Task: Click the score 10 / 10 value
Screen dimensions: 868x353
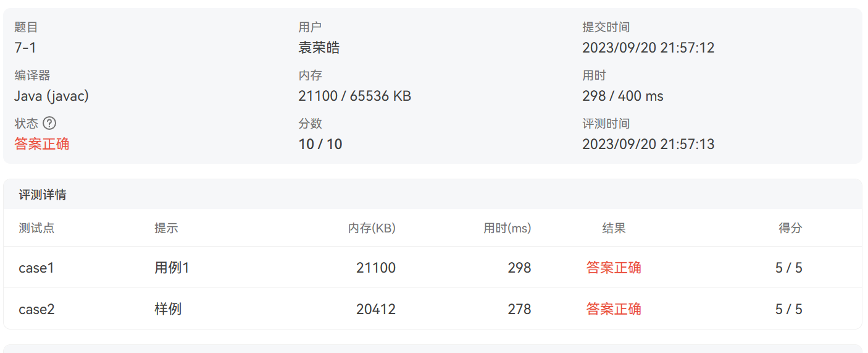Action: [320, 144]
